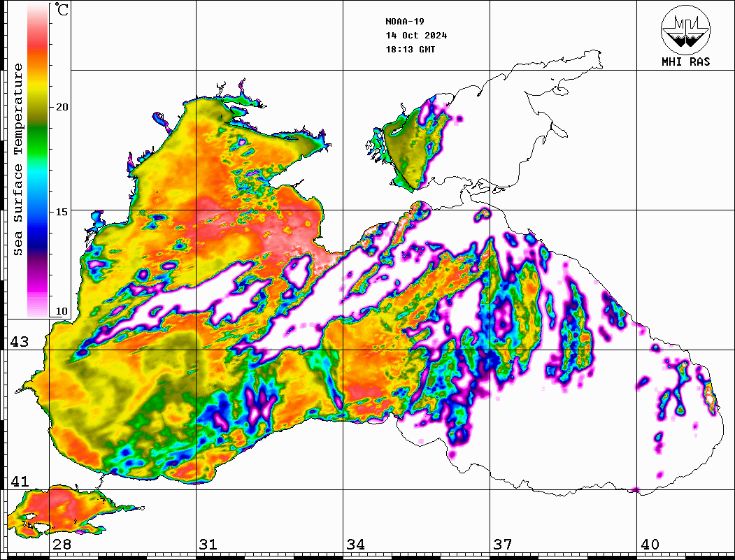Click longitude label '31'
Screen dimensions: 735x560
pyautogui.click(x=208, y=545)
